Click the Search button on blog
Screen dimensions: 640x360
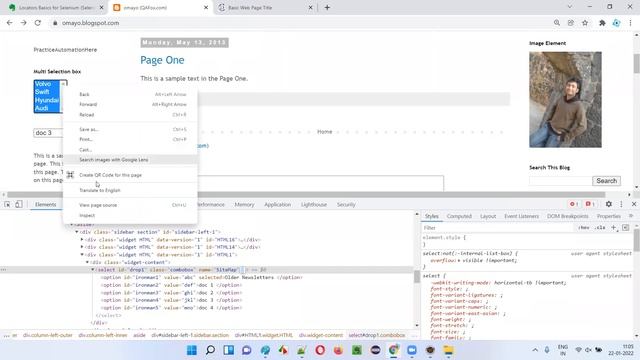(606, 180)
